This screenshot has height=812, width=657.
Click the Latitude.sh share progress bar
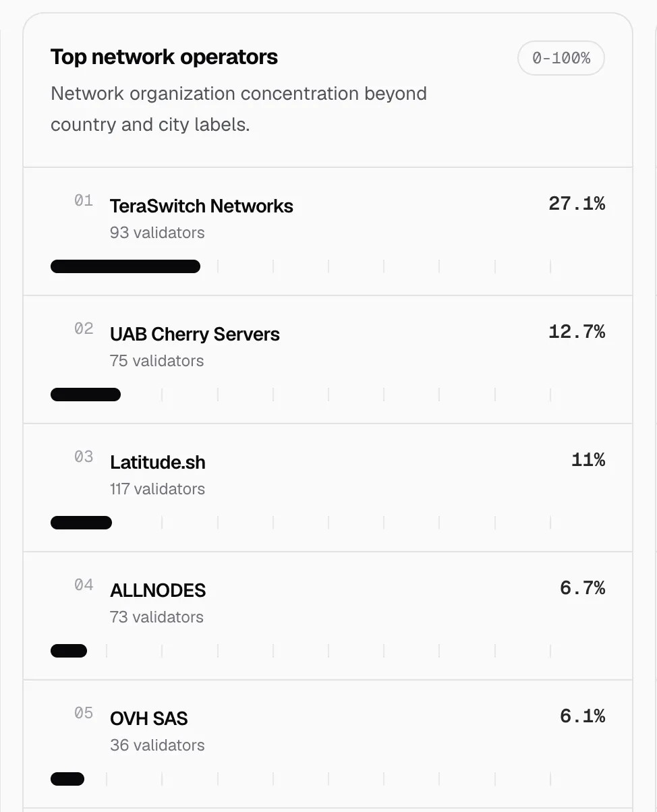tap(81, 523)
